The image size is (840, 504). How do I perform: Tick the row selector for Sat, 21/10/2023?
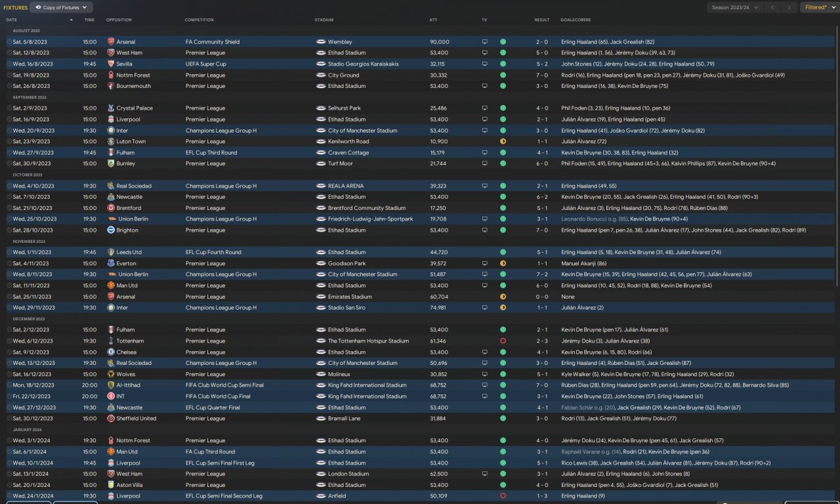point(9,208)
